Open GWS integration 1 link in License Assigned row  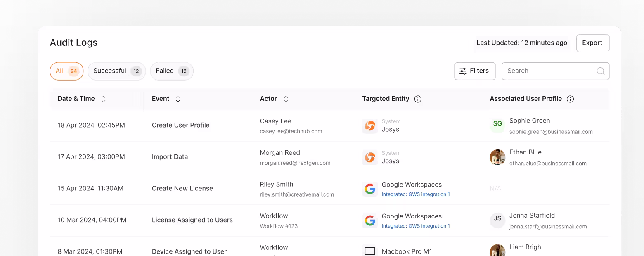tap(416, 226)
